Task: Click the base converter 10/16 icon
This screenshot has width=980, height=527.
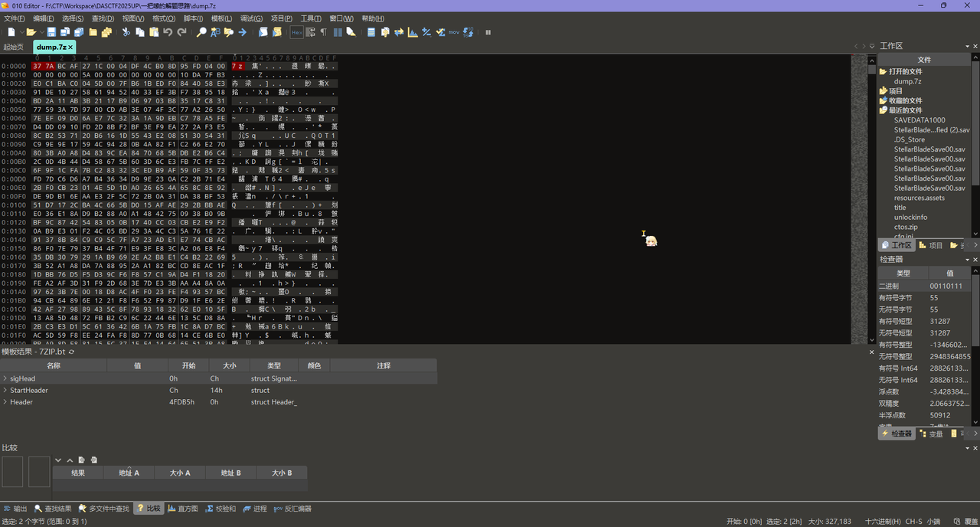Action: (468, 32)
